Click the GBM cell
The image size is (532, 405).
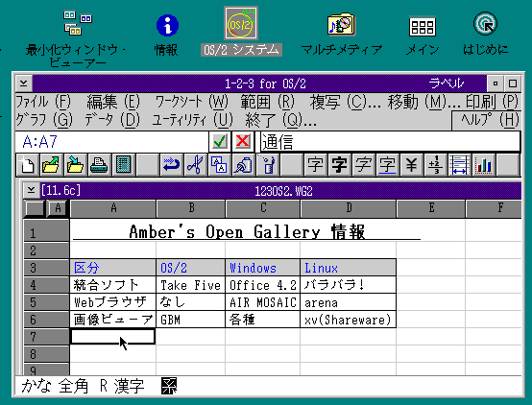click(191, 320)
